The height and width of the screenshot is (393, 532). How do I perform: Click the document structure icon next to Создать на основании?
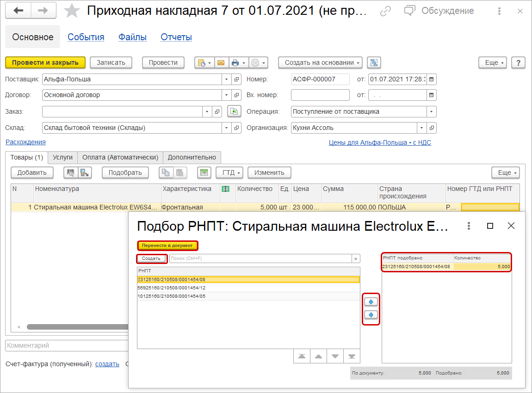373,63
